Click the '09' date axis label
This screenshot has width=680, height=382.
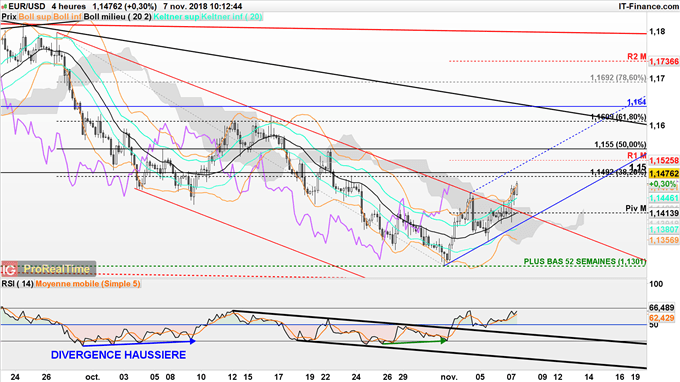pyautogui.click(x=542, y=377)
